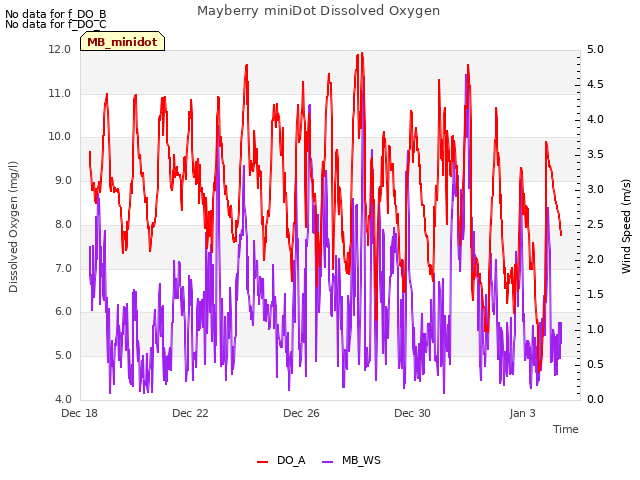Click the 2.5 wind speed axis value
This screenshot has width=640, height=480.
pos(595,224)
